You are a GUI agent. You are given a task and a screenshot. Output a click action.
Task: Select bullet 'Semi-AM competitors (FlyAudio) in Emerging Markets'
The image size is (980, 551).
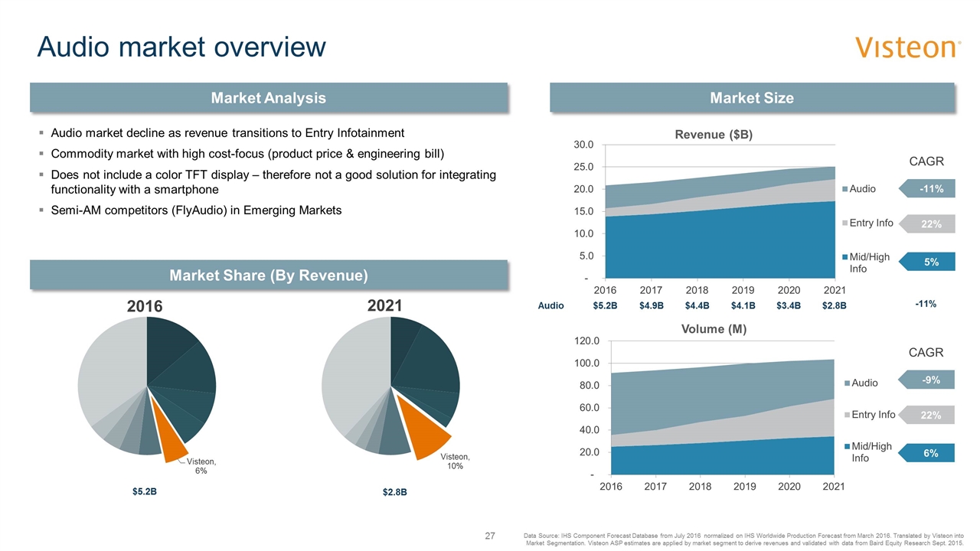point(196,210)
